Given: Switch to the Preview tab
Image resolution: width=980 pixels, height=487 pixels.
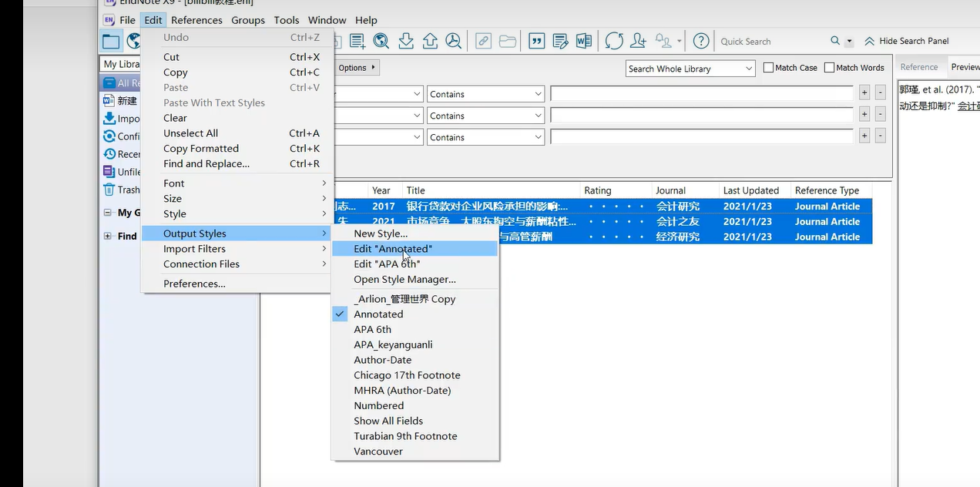Looking at the screenshot, I should pyautogui.click(x=965, y=67).
